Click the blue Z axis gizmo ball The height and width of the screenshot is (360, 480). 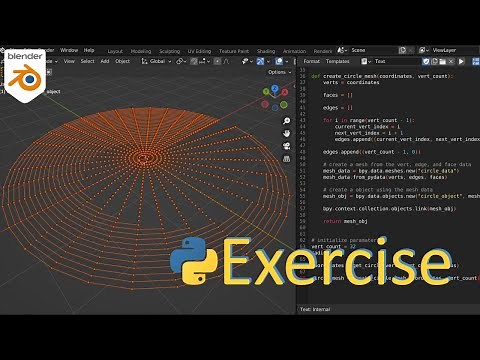click(275, 88)
